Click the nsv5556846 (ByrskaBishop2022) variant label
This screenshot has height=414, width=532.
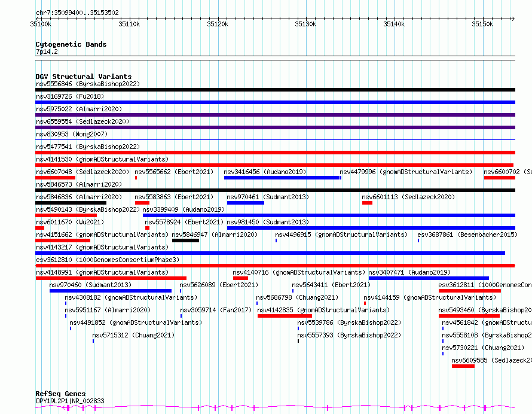(88, 84)
